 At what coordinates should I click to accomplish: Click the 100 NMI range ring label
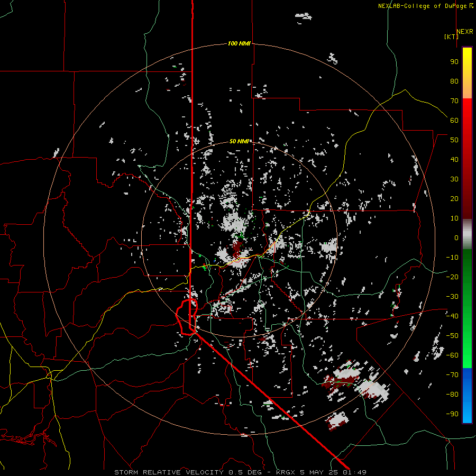pos(239,44)
